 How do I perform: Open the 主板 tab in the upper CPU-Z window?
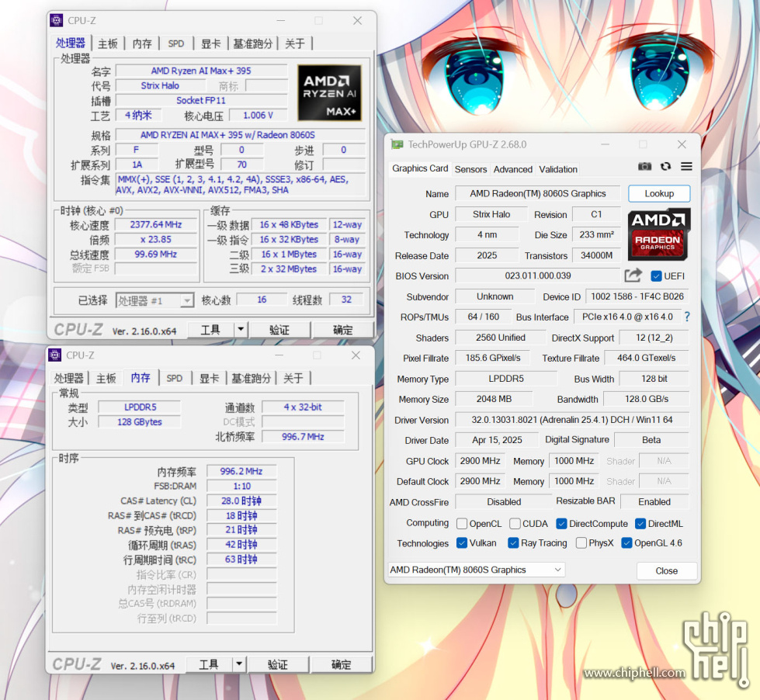click(108, 44)
